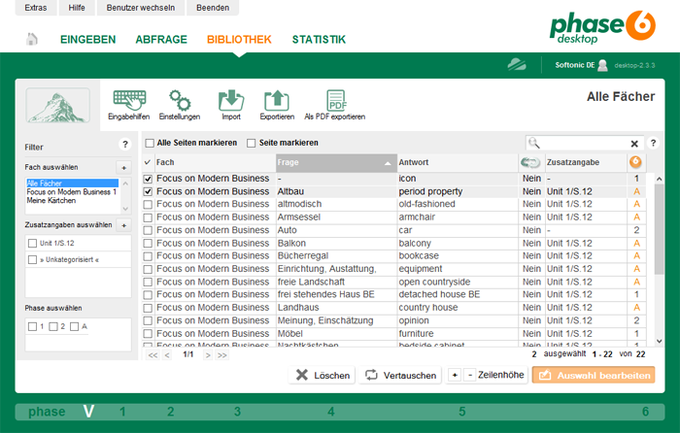This screenshot has width=680, height=433.
Task: Select Focus on Modern Business 1 subject
Action: pos(72,192)
